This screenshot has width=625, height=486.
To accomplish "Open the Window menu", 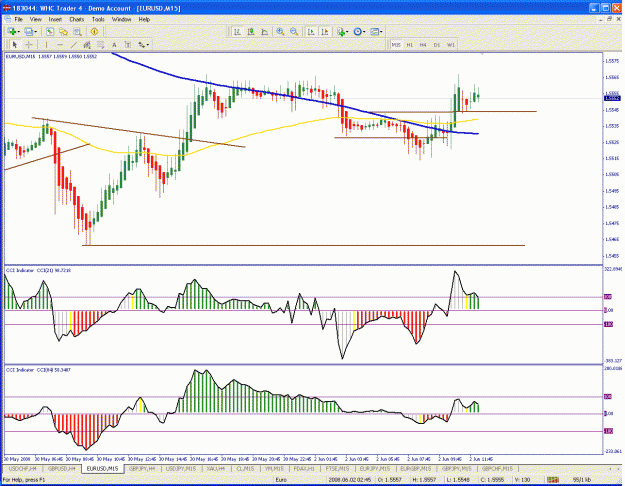I will [x=121, y=19].
